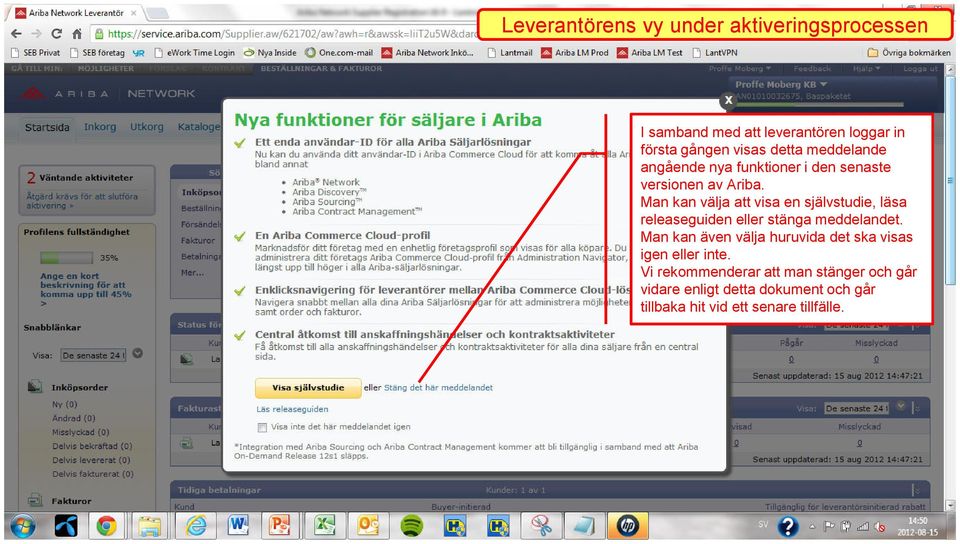Open Snipping Tool from taskbar

click(541, 526)
